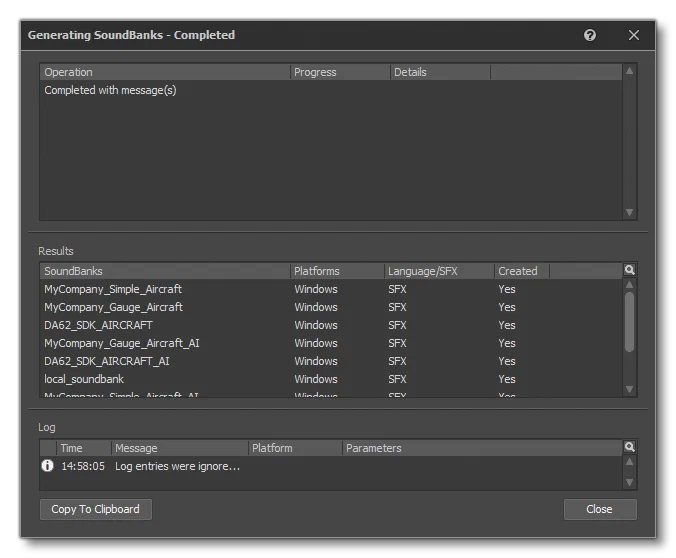Screen dimensions: 676x558
Task: Click Platform column header in Log
Action: click(x=295, y=448)
